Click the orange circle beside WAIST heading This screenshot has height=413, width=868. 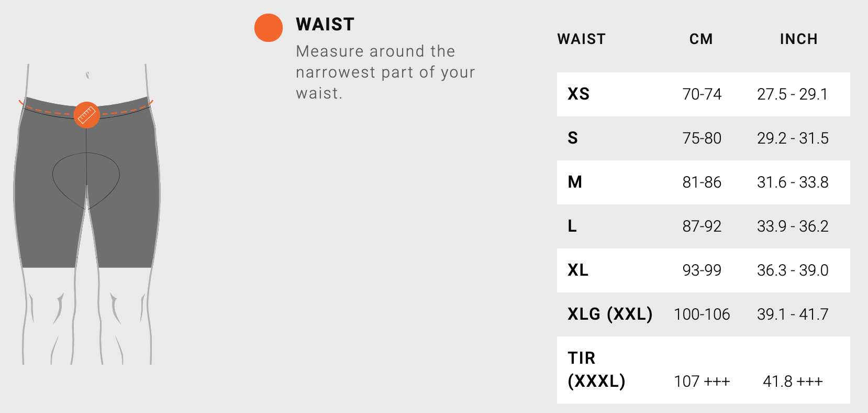click(x=269, y=28)
